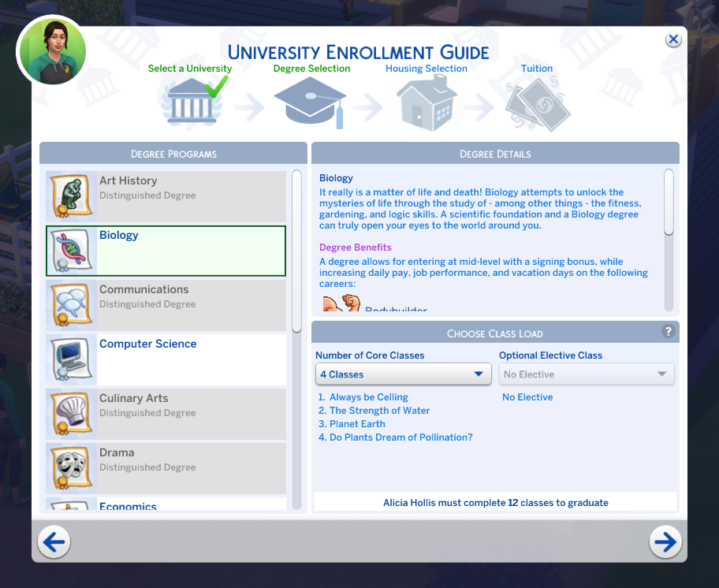The width and height of the screenshot is (719, 588).
Task: Click the Computer Science monitor icon
Action: tap(71, 360)
